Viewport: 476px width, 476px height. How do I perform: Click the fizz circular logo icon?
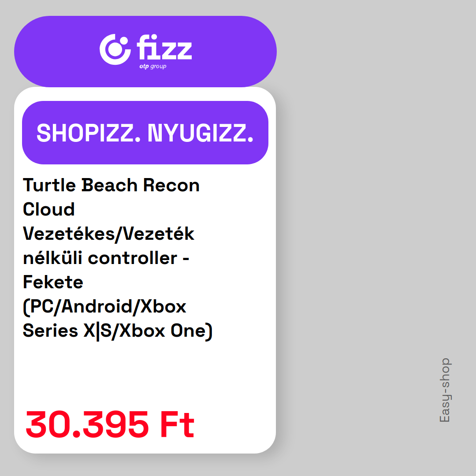click(x=115, y=49)
